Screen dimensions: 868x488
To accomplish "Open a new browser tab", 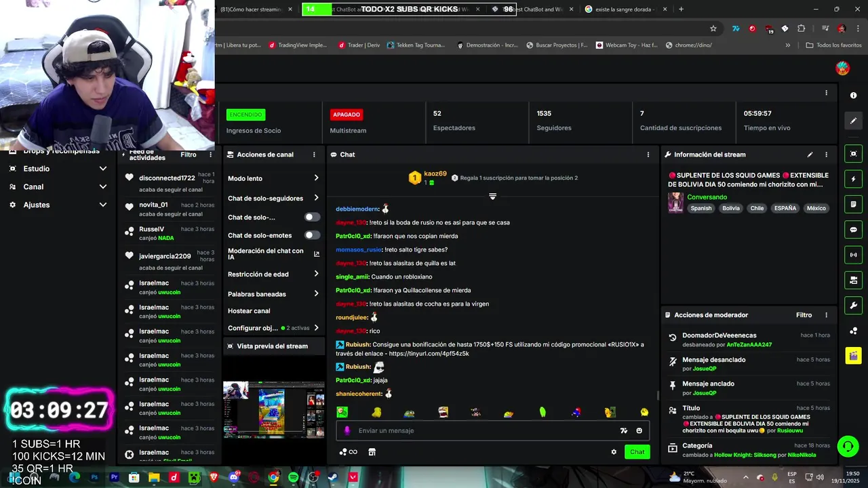I will (681, 9).
